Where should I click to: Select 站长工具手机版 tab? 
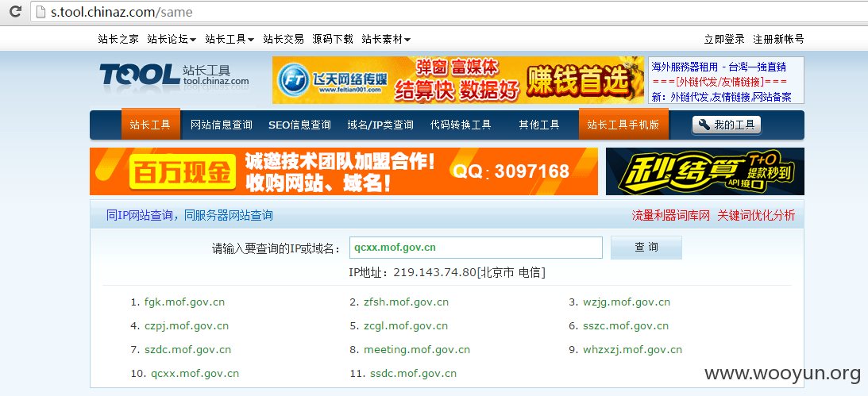point(623,125)
